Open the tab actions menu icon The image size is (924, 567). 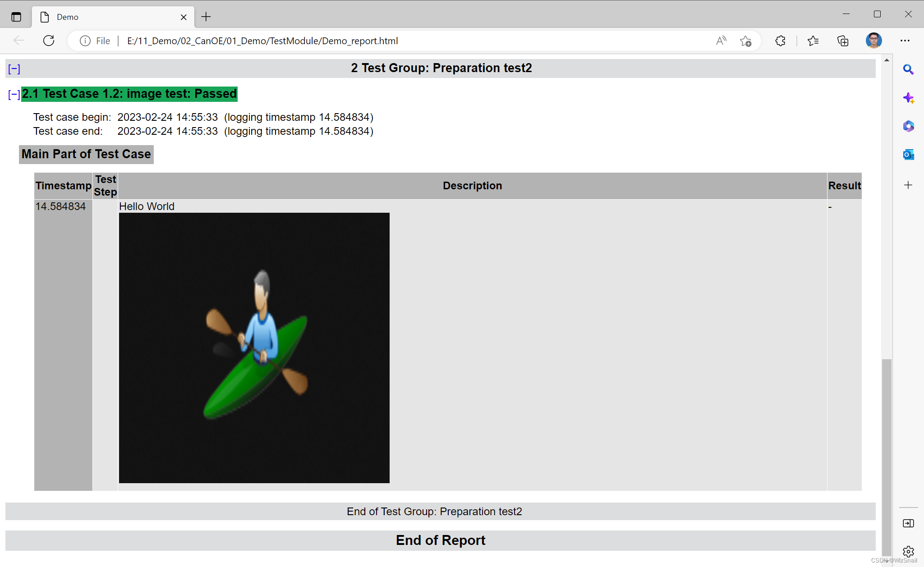point(16,17)
